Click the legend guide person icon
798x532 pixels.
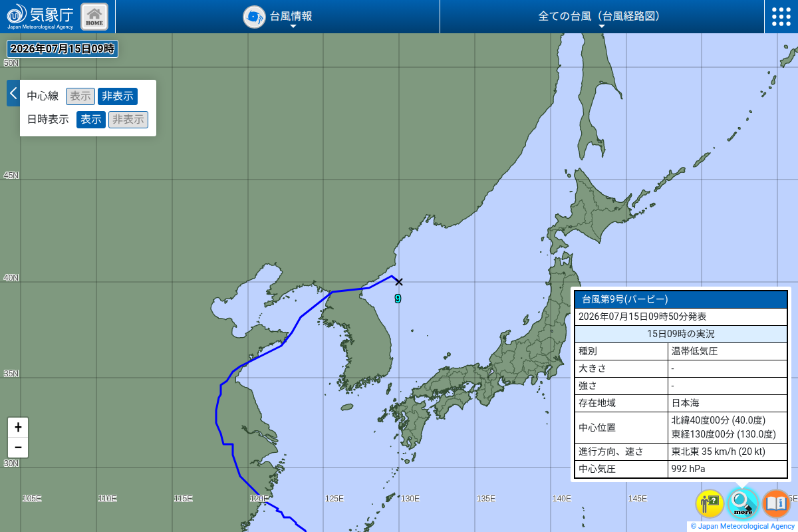click(710, 503)
